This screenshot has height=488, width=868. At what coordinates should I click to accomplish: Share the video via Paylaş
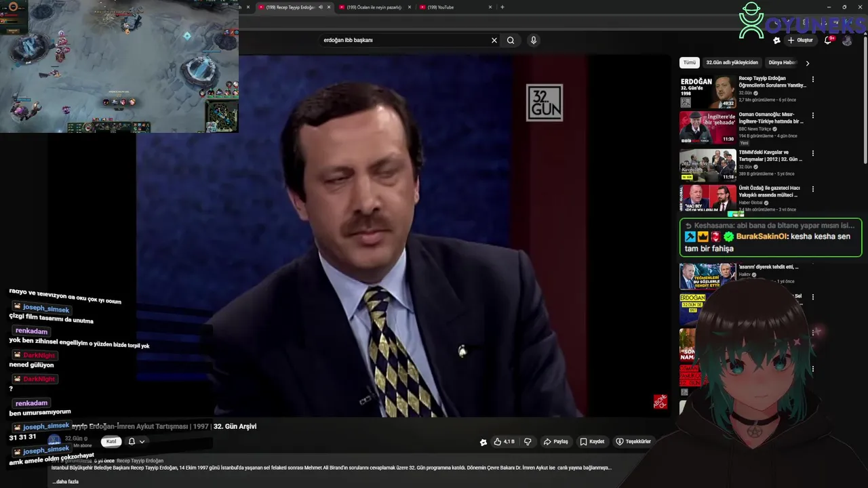coord(555,441)
